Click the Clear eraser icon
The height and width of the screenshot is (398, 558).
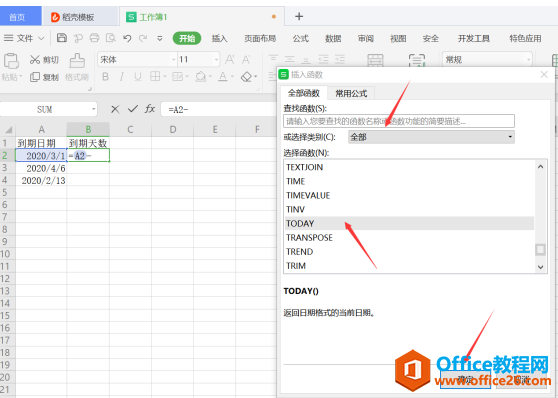[x=246, y=77]
